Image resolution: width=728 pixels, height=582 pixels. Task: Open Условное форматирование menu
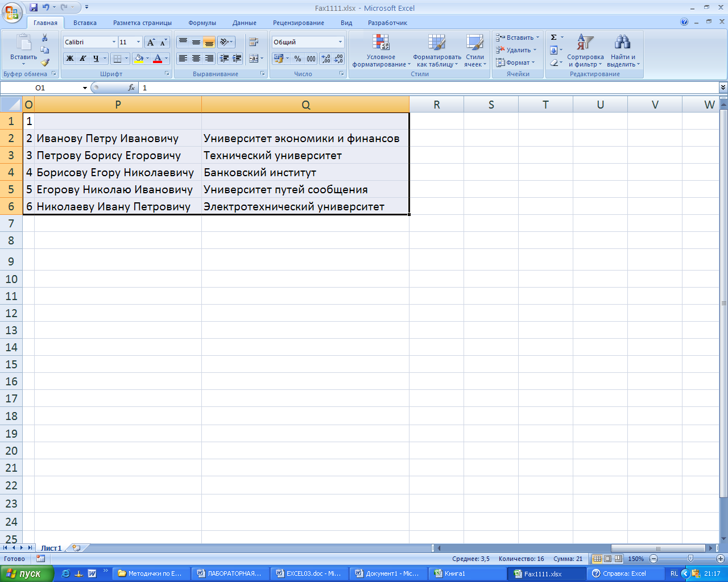[x=381, y=51]
